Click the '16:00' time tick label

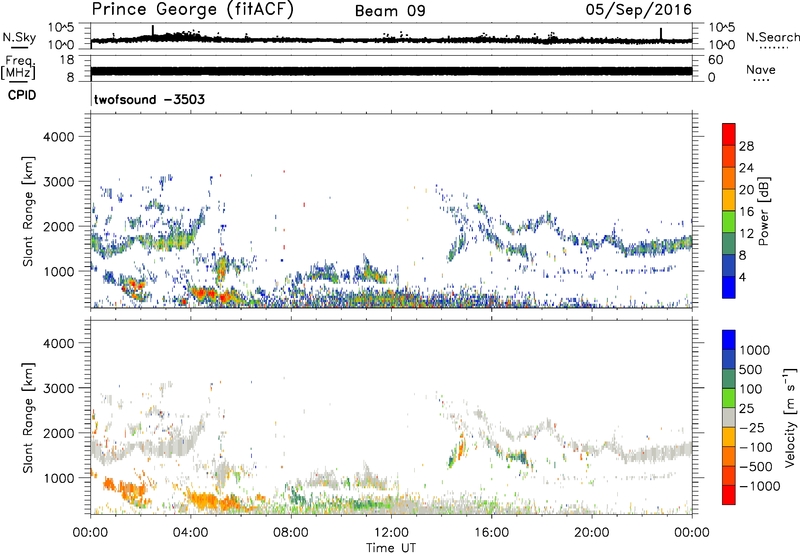tap(492, 533)
